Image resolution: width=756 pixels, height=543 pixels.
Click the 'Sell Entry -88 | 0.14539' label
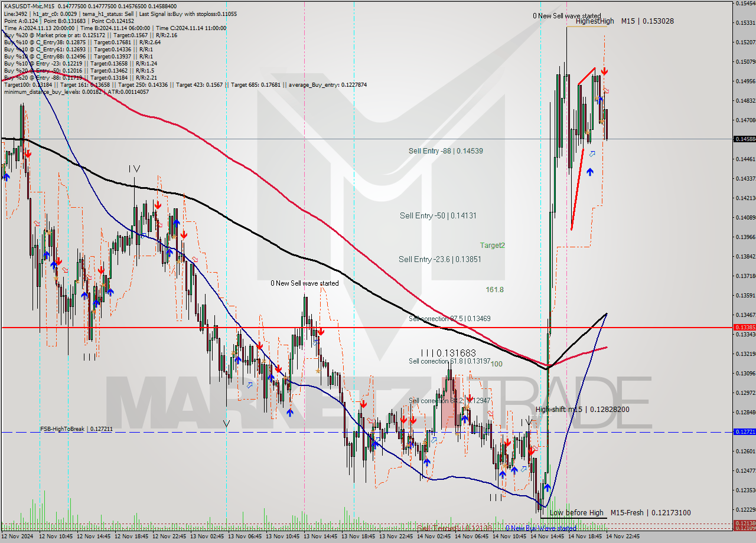(446, 151)
